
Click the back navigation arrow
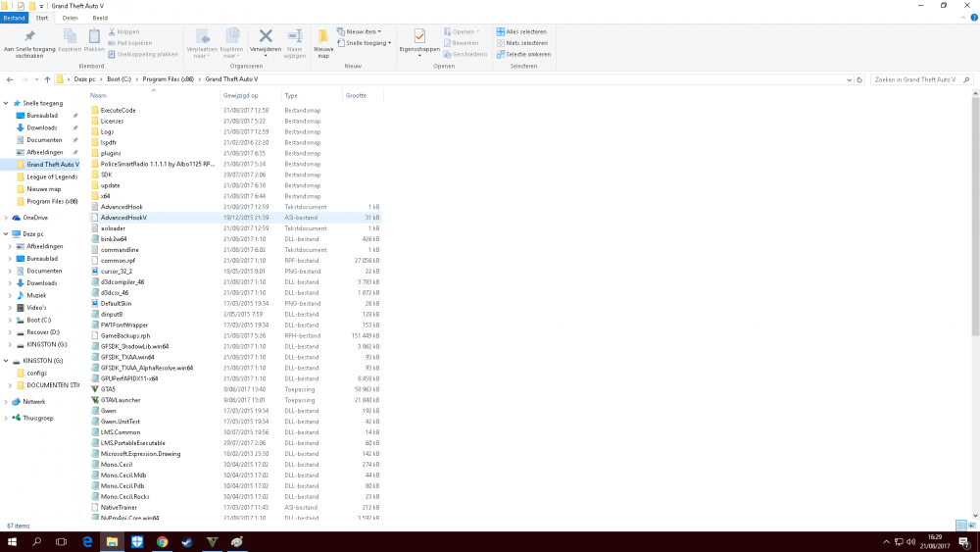[10, 79]
